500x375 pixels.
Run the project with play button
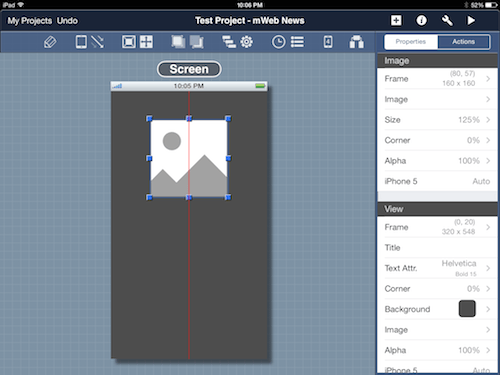(x=471, y=21)
